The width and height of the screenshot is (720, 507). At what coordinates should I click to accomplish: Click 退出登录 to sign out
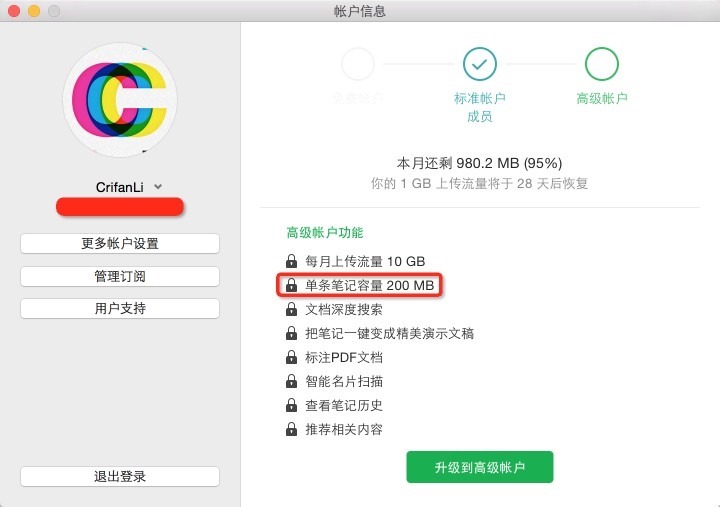[120, 476]
